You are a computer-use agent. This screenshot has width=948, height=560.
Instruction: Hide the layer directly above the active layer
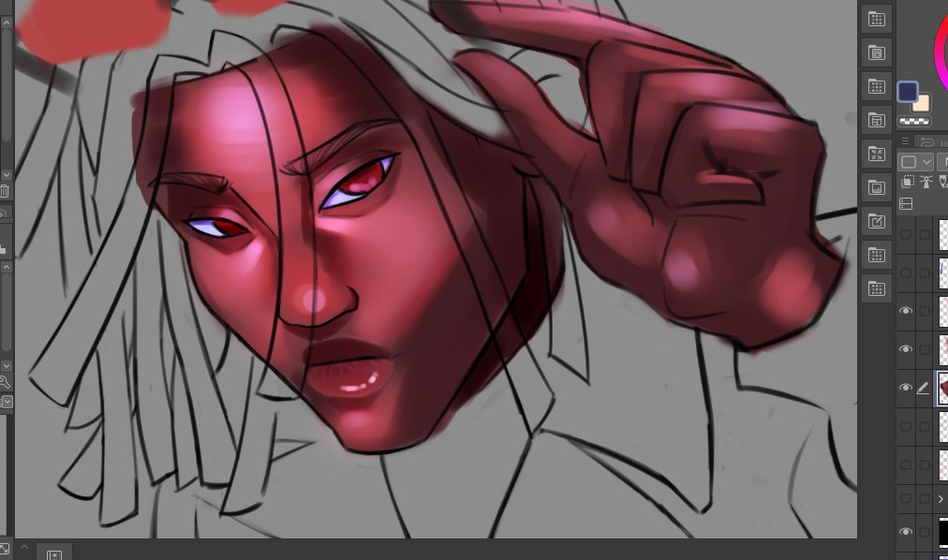[x=906, y=349]
